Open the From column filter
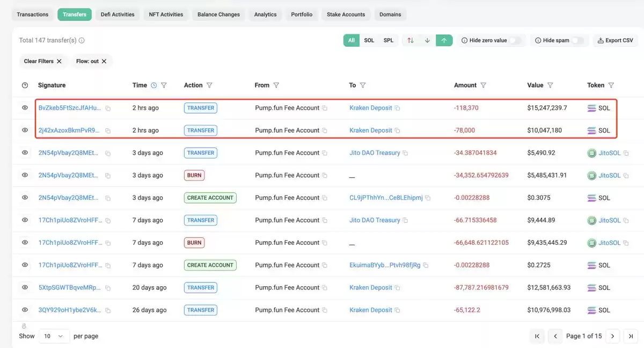Image resolution: width=644 pixels, height=348 pixels. coord(276,85)
